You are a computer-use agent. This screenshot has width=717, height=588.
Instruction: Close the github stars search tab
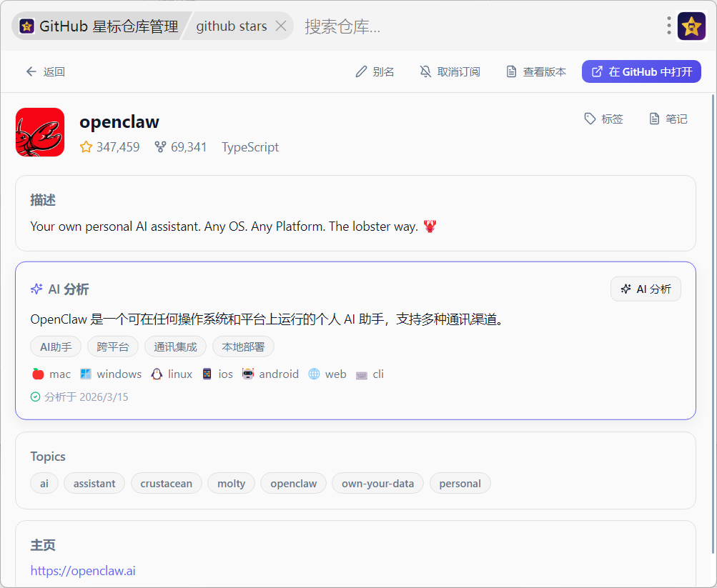pyautogui.click(x=281, y=26)
